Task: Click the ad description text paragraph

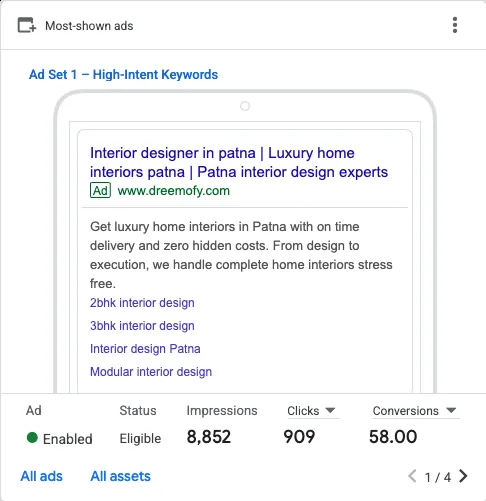Action: pos(241,255)
